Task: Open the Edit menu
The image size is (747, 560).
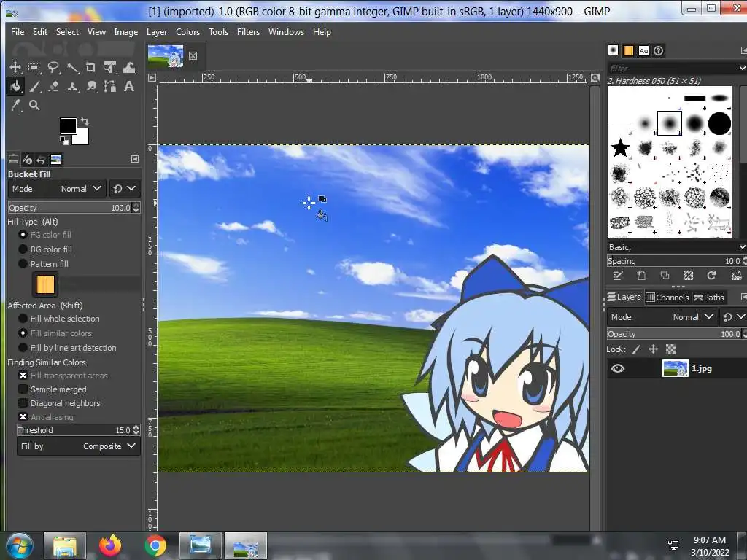Action: tap(40, 32)
